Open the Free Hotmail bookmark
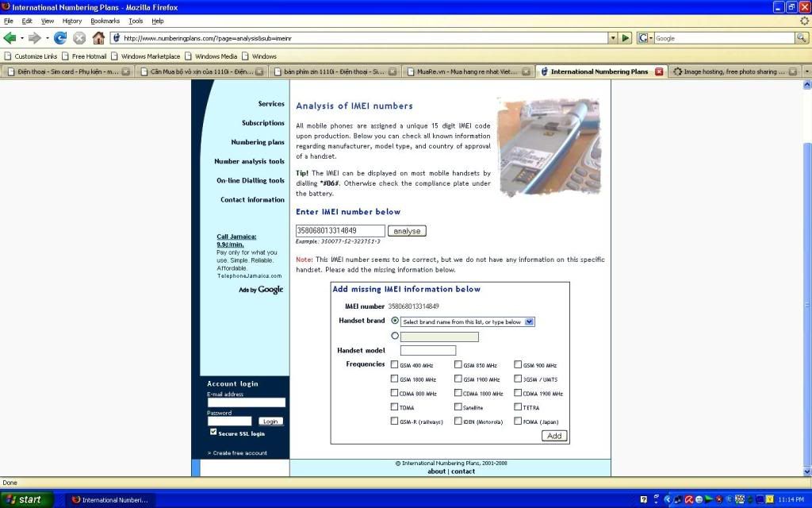Image resolution: width=812 pixels, height=508 pixels. 84,56
